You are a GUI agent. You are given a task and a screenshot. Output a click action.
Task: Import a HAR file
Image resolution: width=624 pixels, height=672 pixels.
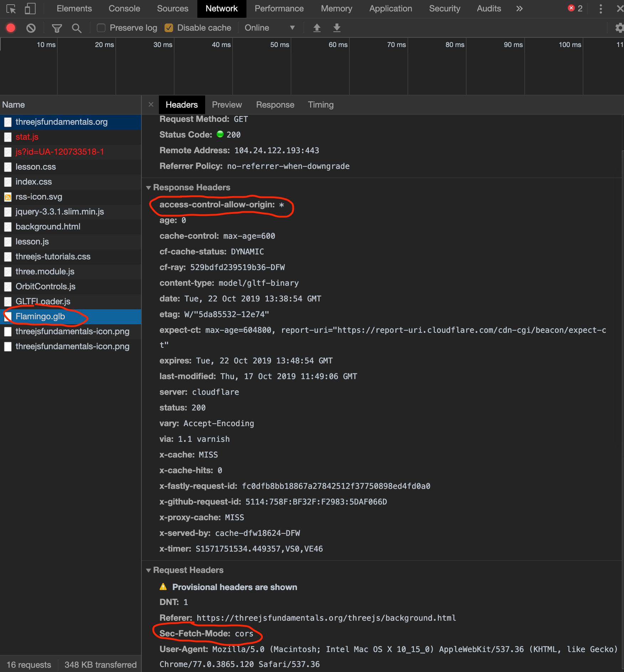click(317, 27)
